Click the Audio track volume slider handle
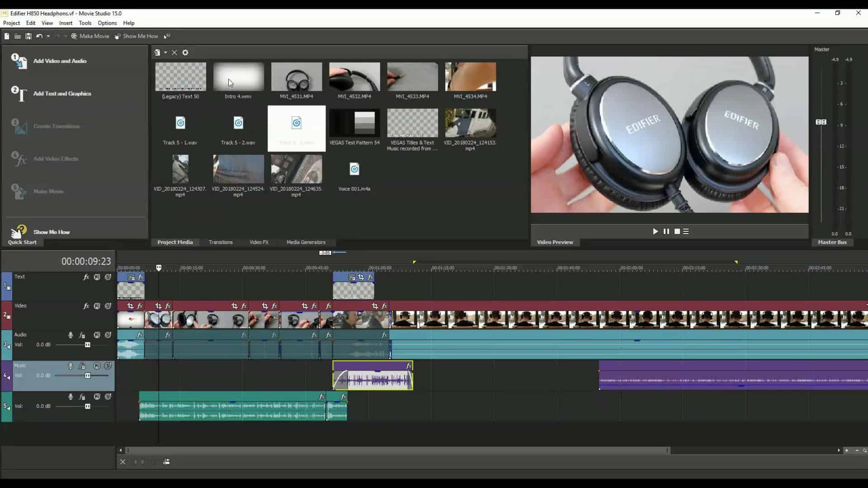 88,345
